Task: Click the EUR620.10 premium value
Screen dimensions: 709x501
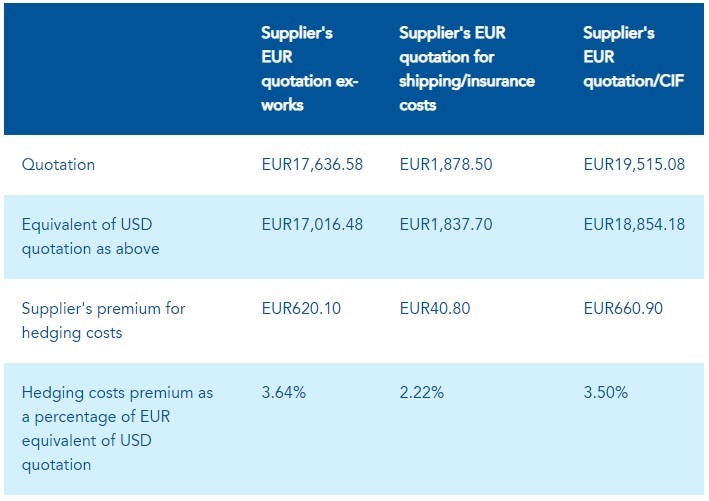Action: [301, 309]
